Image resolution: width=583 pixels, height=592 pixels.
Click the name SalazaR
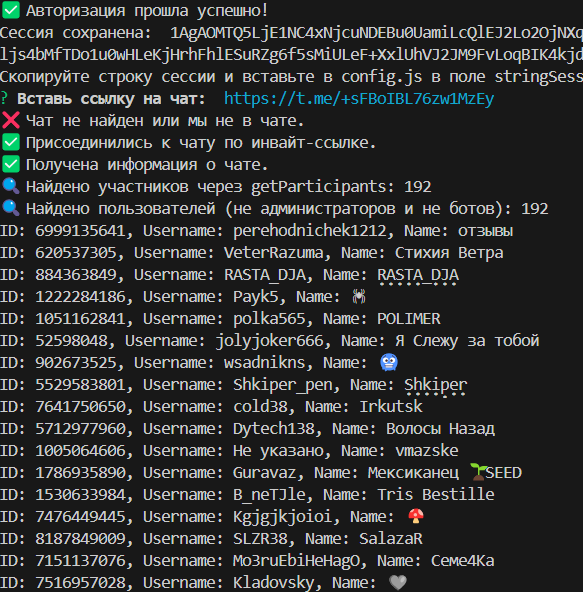(391, 538)
